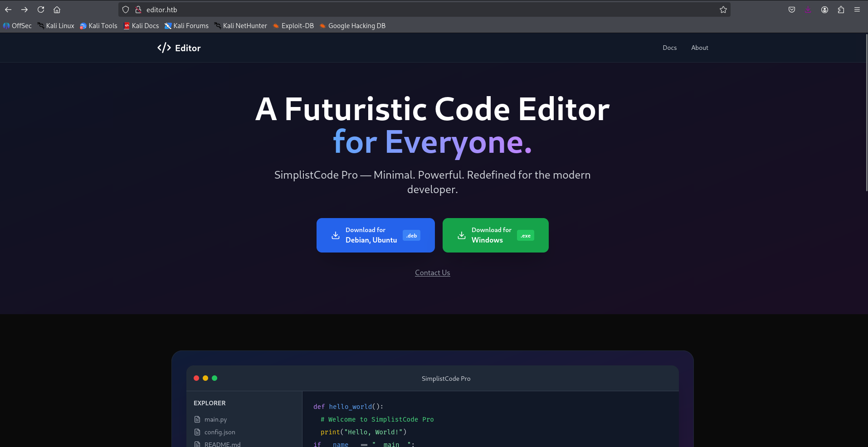Open the Exploit-DB bookmark
The image size is (868, 447).
click(293, 26)
